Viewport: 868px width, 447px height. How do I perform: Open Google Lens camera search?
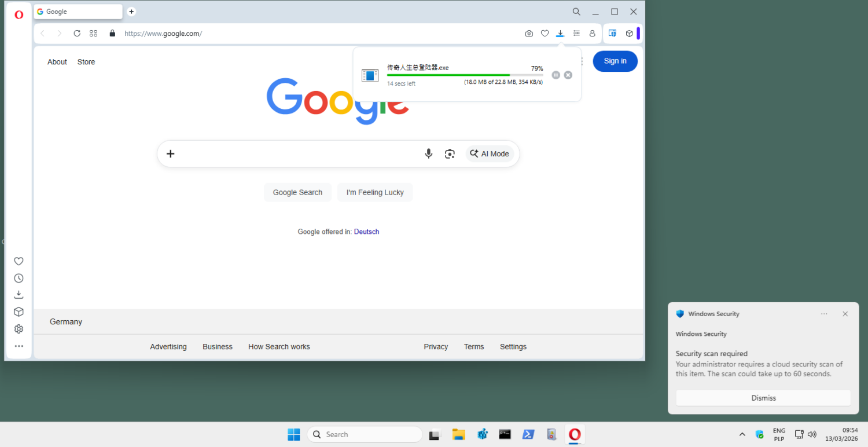tap(450, 153)
